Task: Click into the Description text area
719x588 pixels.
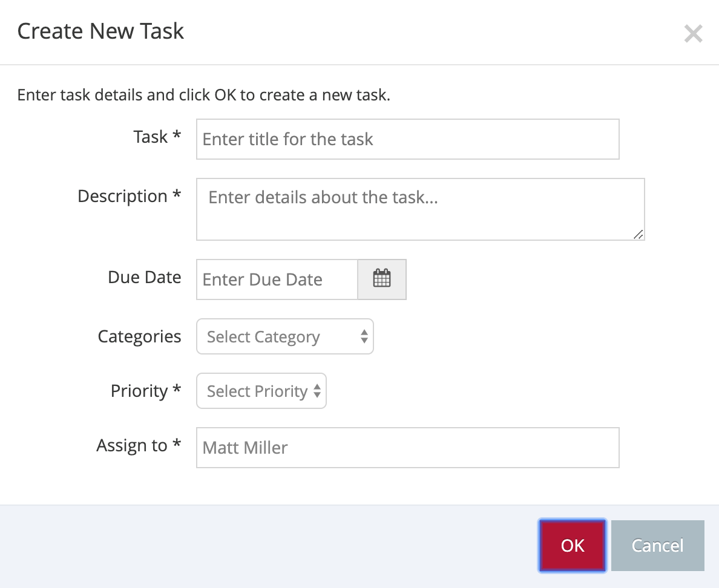Action: (420, 209)
